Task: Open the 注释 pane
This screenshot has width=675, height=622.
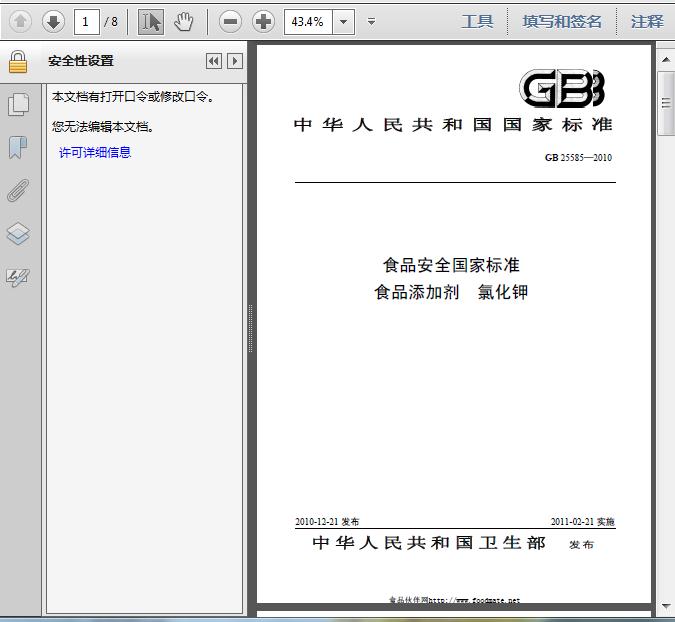Action: tap(647, 21)
